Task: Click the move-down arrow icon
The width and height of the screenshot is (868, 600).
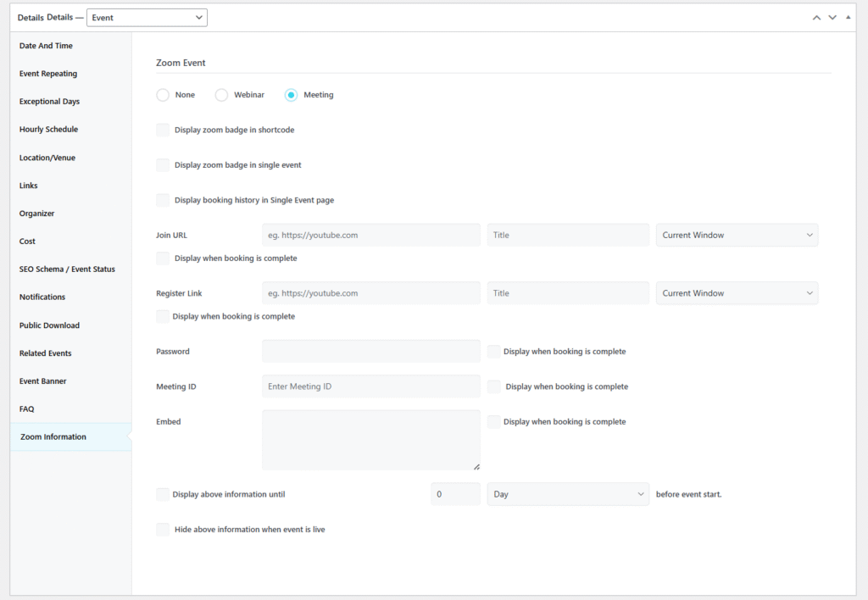Action: [x=832, y=16]
